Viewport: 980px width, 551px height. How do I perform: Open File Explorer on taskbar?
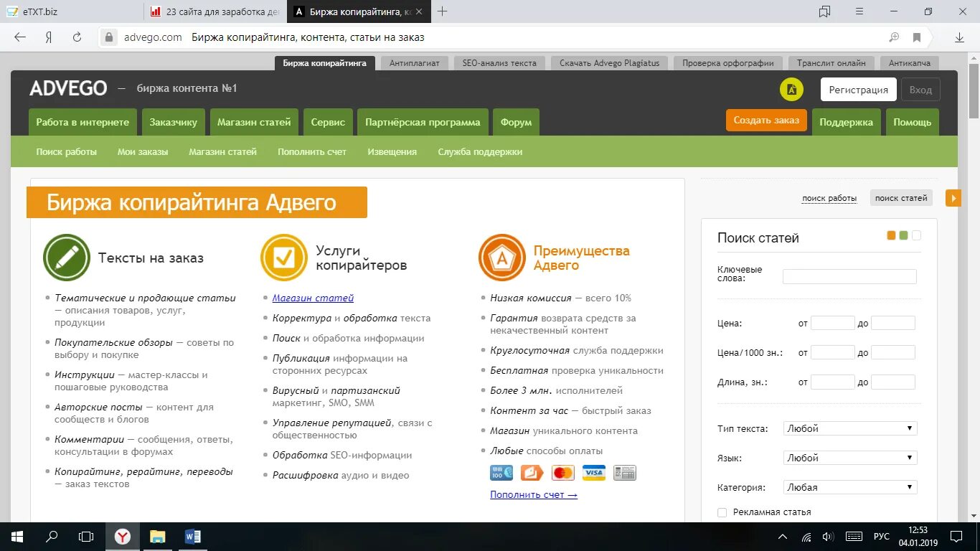tap(157, 537)
